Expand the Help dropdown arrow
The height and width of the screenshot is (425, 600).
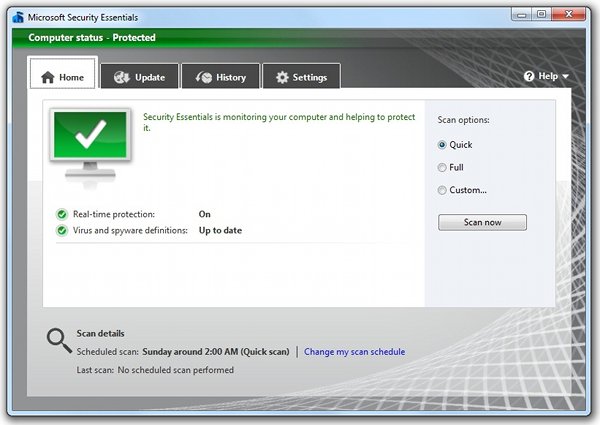click(x=566, y=77)
